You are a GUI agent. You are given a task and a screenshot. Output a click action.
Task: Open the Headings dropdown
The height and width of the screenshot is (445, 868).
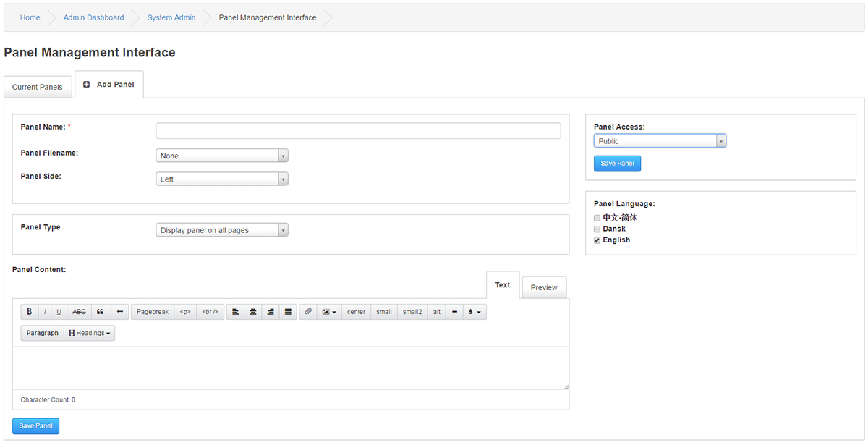[90, 333]
